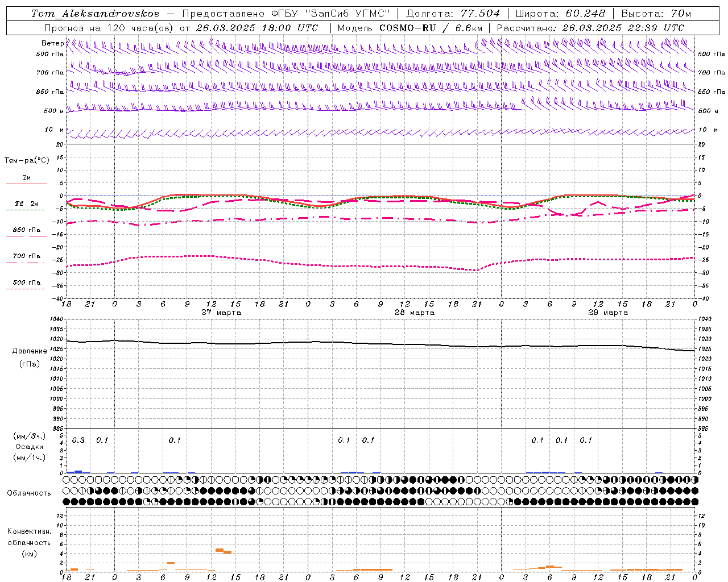Viewport: 728px width, 582px height.
Task: Click the 27 марта date label
Action: point(222,312)
